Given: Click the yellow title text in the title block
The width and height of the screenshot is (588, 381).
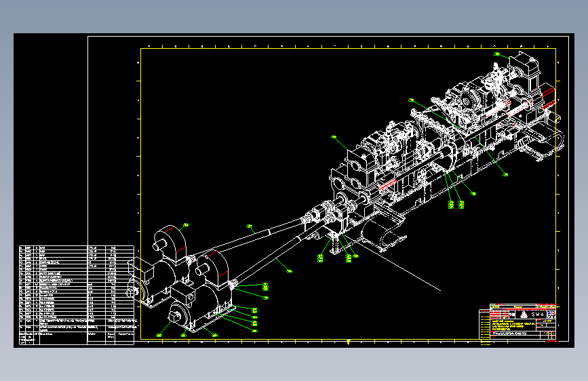Looking at the screenshot, I should (514, 325).
